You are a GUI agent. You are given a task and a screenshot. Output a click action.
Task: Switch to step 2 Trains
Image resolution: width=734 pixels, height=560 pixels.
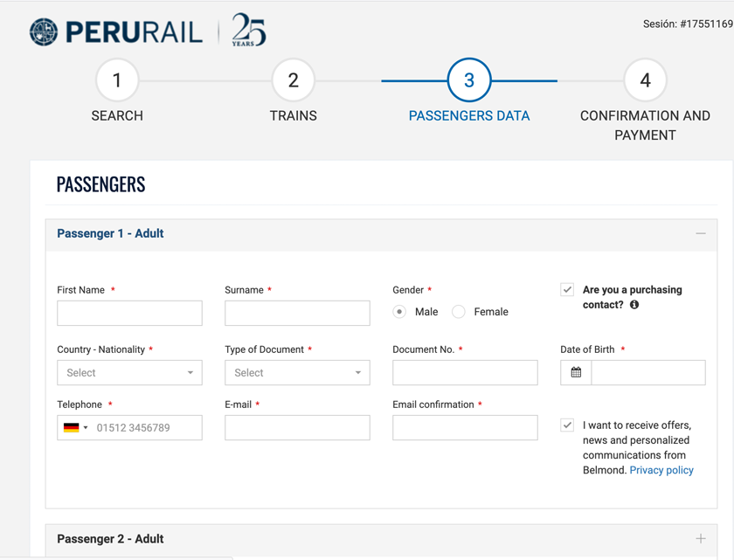[x=293, y=80]
